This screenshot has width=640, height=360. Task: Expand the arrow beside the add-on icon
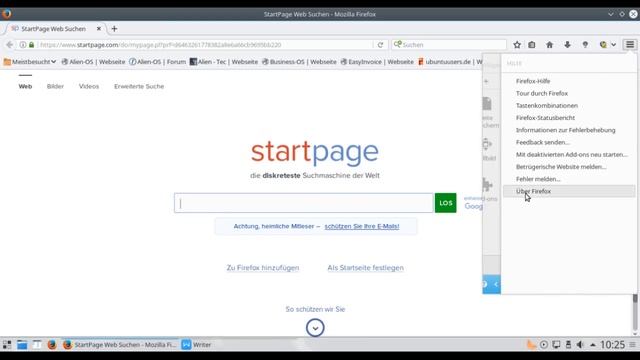(x=613, y=44)
